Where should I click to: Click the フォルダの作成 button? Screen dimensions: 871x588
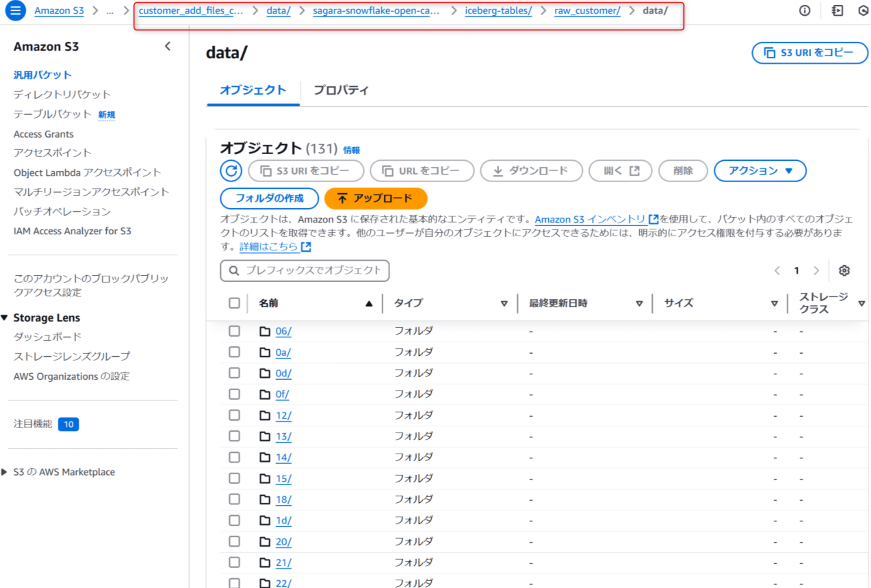(x=270, y=199)
